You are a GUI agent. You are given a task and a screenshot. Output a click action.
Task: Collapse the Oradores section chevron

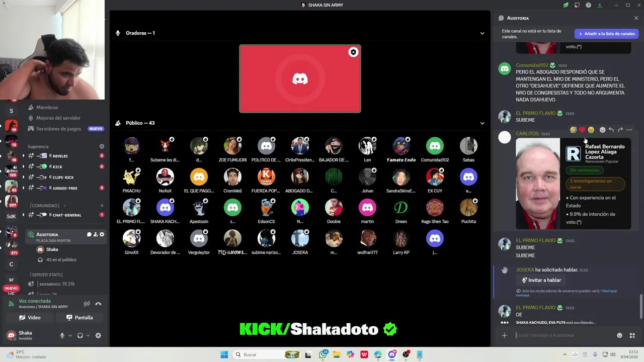[x=482, y=33]
